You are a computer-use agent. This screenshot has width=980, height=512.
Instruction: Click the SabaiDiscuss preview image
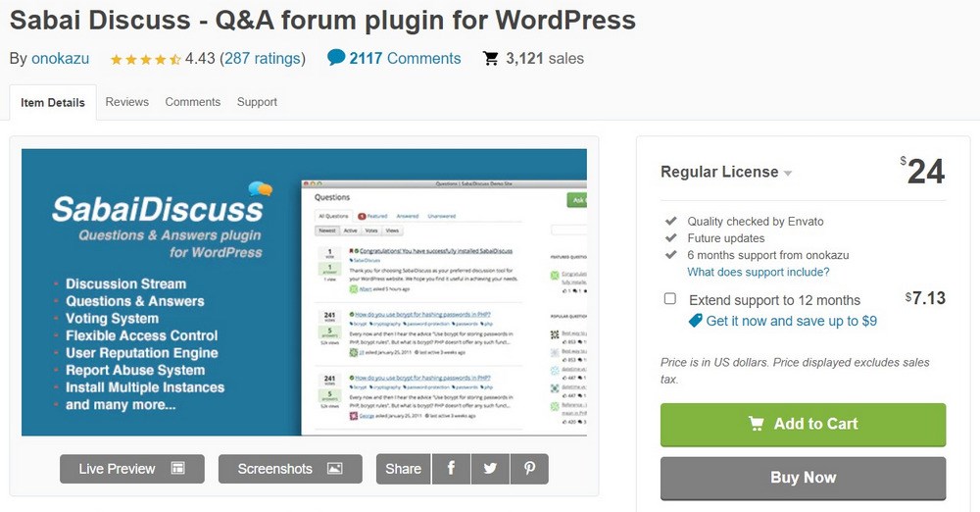(x=304, y=291)
